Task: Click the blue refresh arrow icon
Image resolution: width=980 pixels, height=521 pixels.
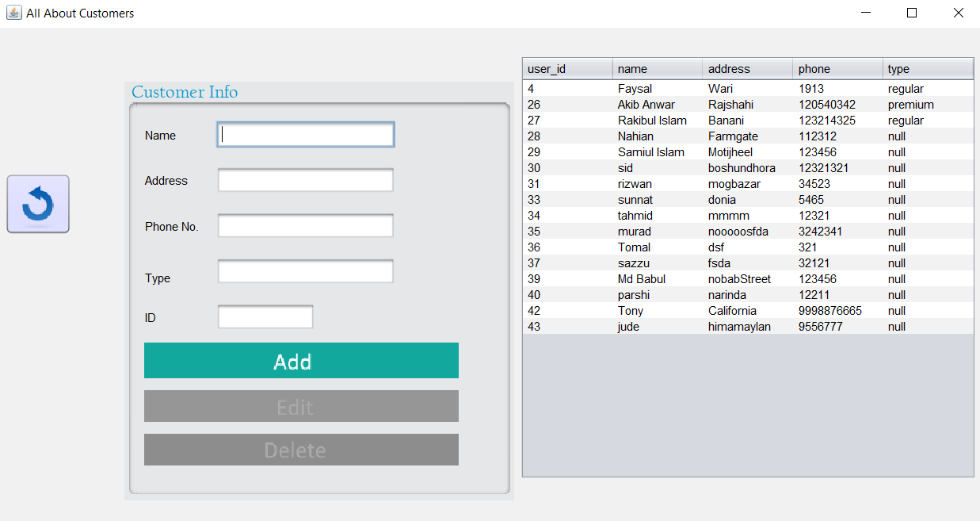Action: pyautogui.click(x=38, y=204)
